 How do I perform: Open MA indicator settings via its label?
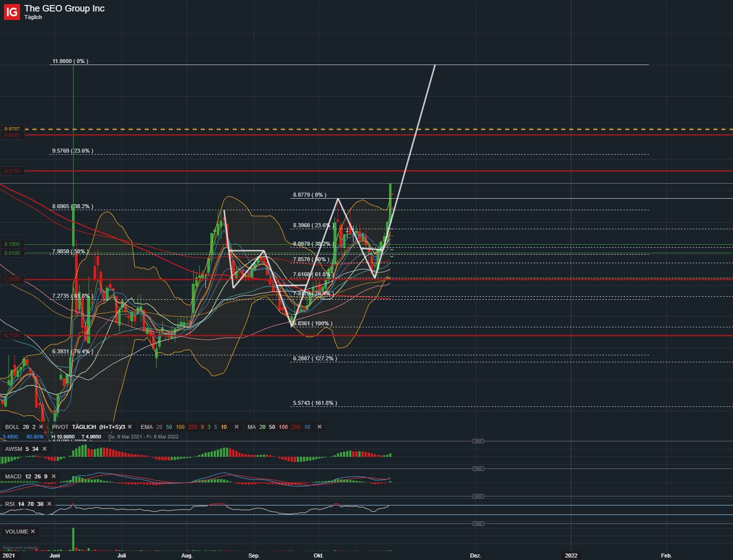(x=251, y=427)
